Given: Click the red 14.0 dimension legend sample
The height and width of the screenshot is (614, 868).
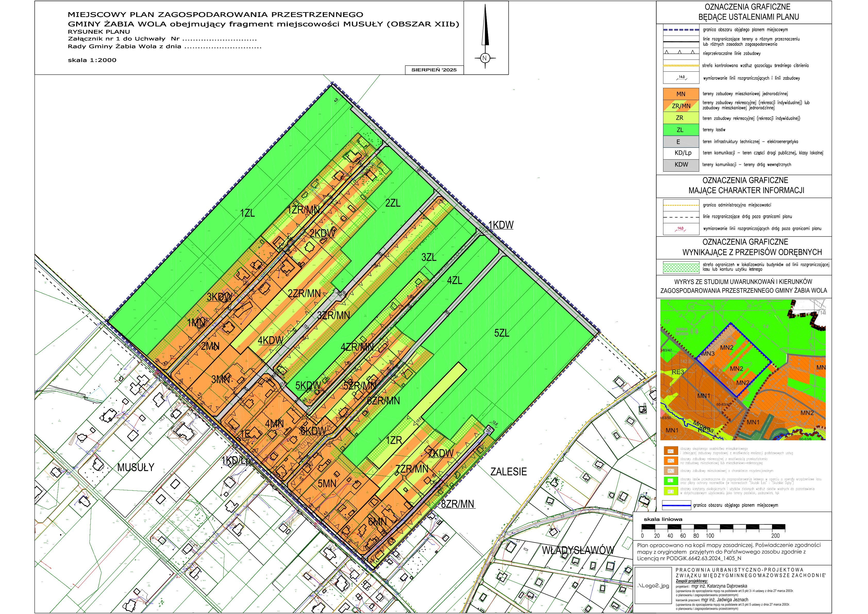Looking at the screenshot, I should click(x=681, y=229).
